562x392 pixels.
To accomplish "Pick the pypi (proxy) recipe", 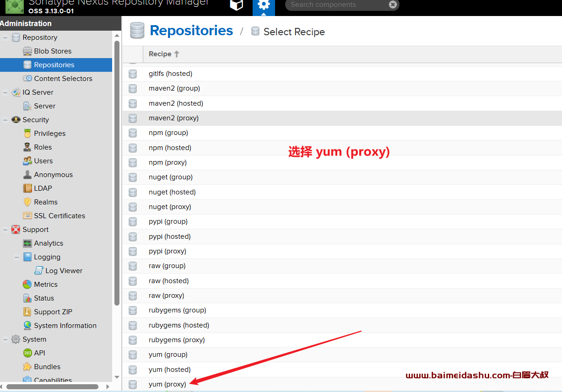I will pos(342,251).
